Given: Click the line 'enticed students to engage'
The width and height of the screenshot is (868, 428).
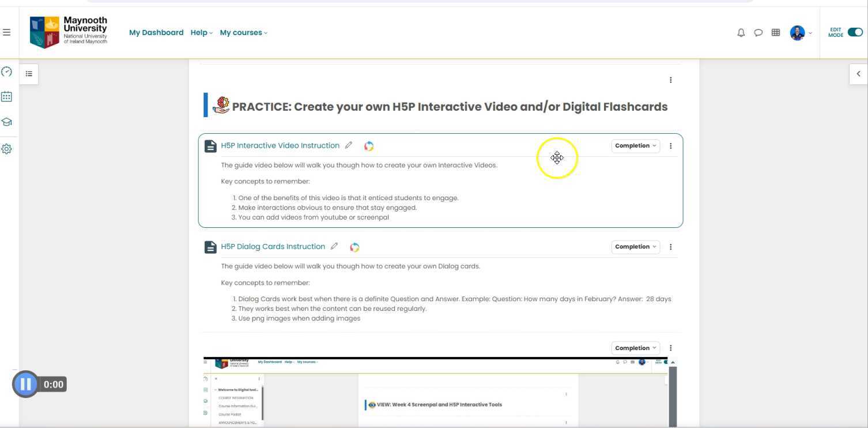Looking at the screenshot, I should point(348,198).
